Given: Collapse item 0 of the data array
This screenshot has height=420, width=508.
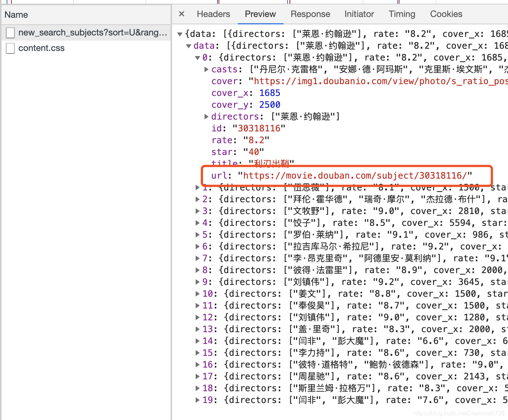Looking at the screenshot, I should pyautogui.click(x=198, y=58).
